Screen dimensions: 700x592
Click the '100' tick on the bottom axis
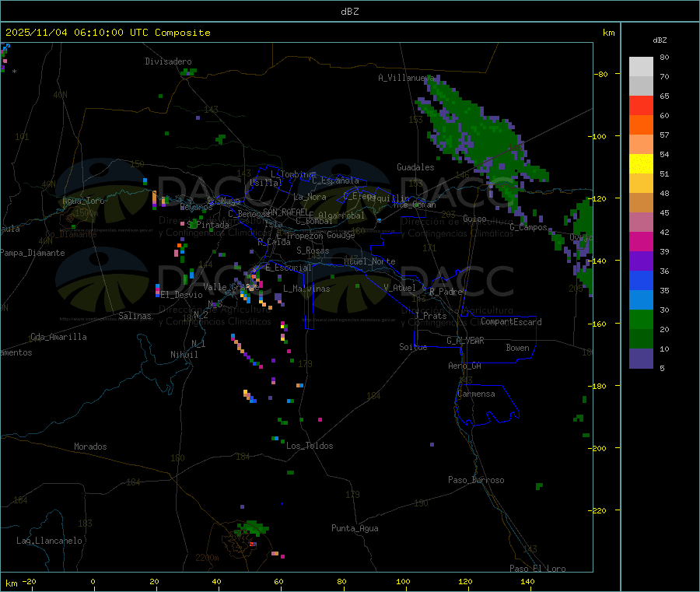click(403, 581)
